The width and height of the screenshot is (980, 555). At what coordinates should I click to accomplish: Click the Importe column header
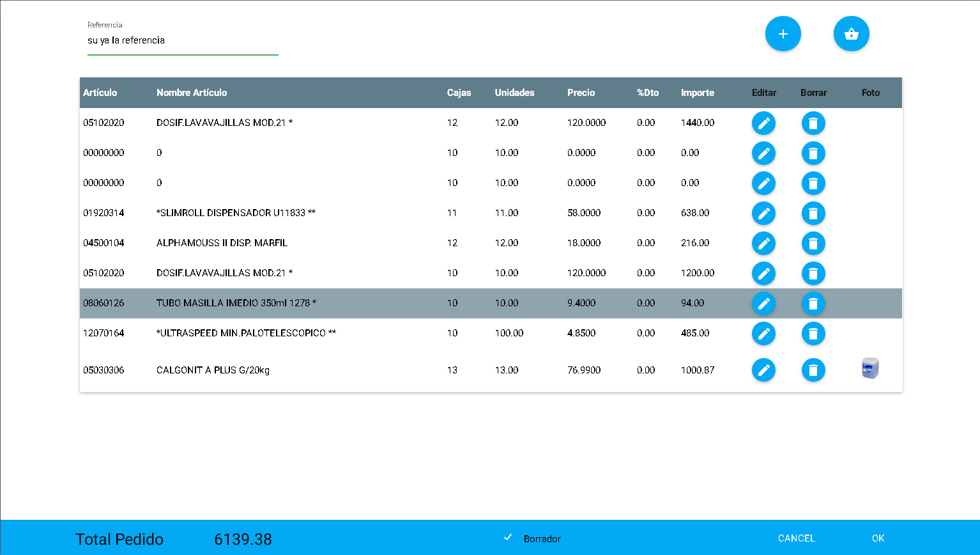point(698,93)
